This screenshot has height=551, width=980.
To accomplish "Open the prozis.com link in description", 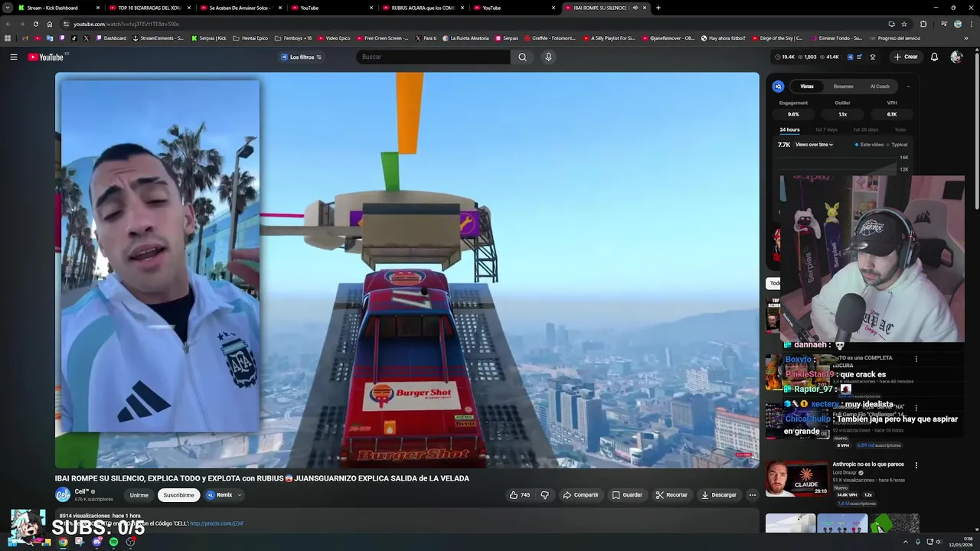I will 217,523.
